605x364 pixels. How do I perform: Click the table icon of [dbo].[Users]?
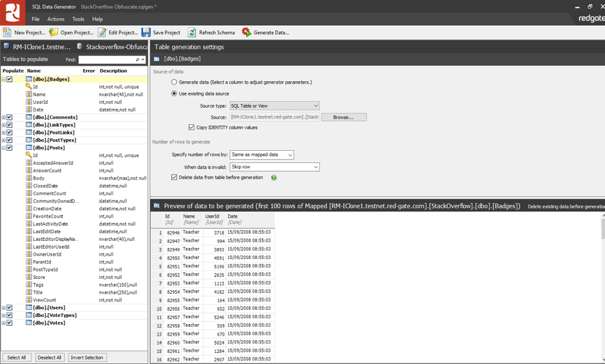pos(28,307)
